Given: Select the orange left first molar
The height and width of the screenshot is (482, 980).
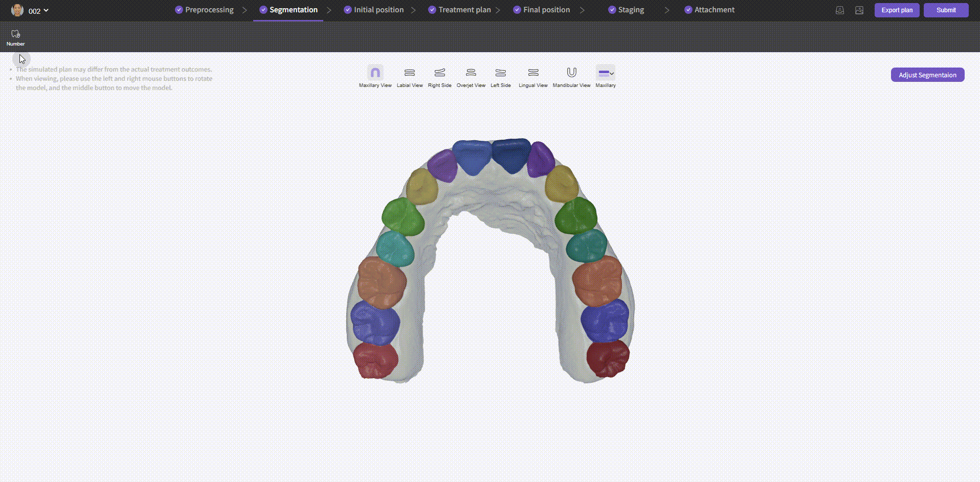Looking at the screenshot, I should (596, 280).
